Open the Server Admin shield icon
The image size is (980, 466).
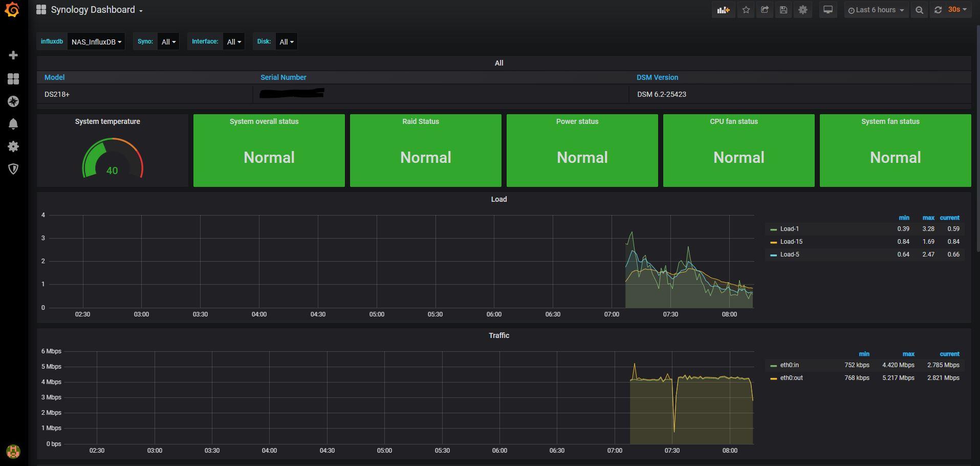pyautogui.click(x=13, y=169)
